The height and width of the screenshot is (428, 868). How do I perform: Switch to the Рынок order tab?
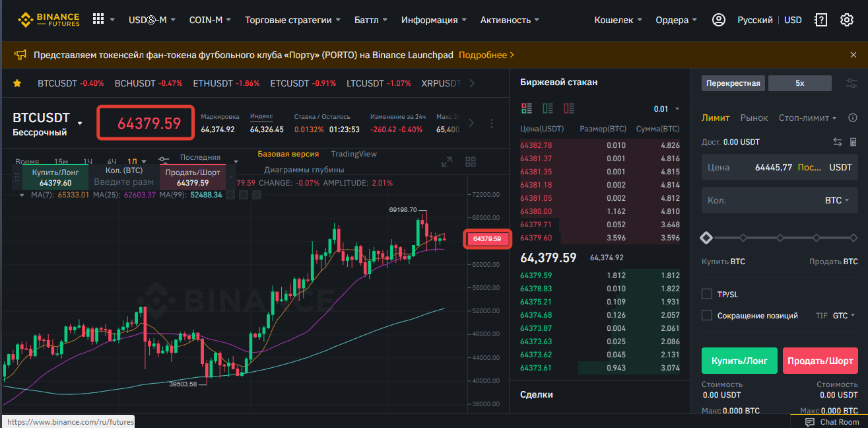754,118
